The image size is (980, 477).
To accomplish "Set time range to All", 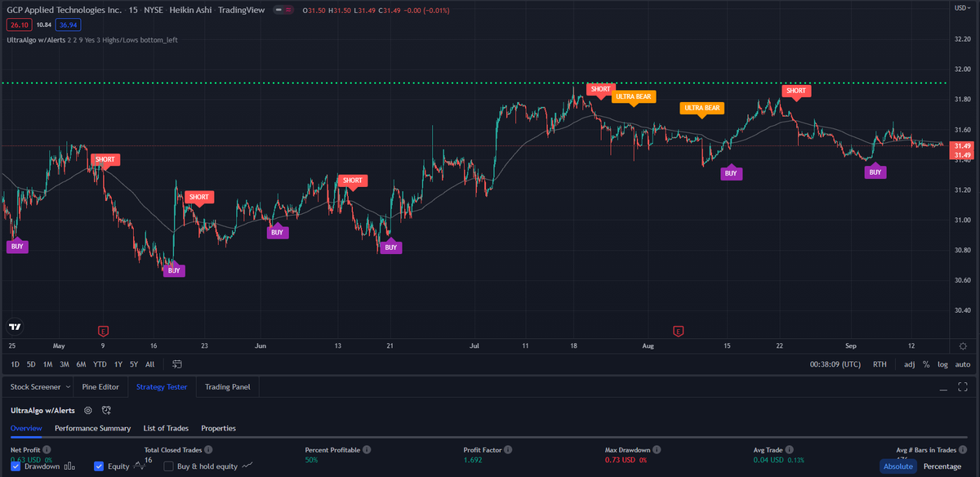I will coord(149,364).
